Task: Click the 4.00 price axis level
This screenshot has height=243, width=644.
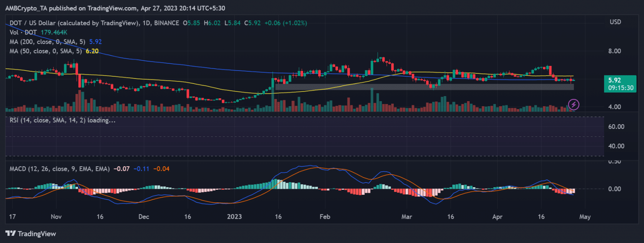Action: (x=614, y=107)
